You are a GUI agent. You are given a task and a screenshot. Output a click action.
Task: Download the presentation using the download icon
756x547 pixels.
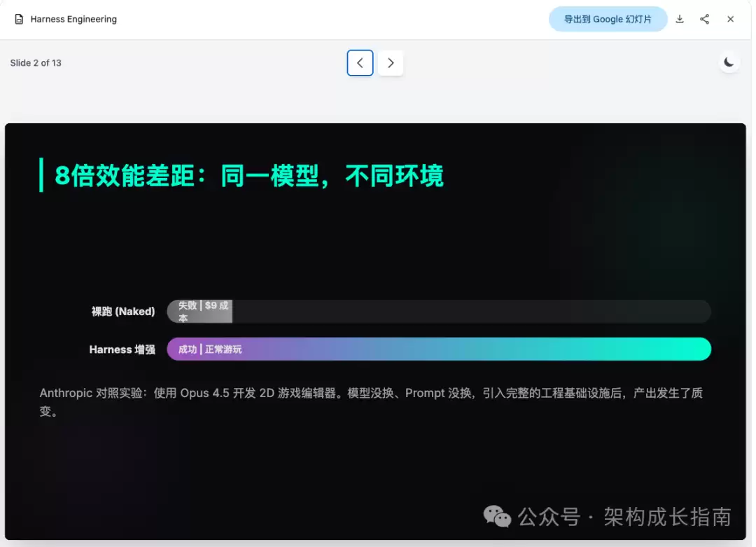679,20
